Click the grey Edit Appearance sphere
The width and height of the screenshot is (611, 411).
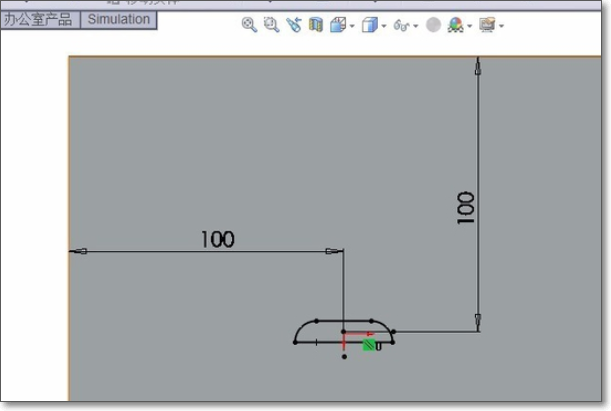click(433, 25)
